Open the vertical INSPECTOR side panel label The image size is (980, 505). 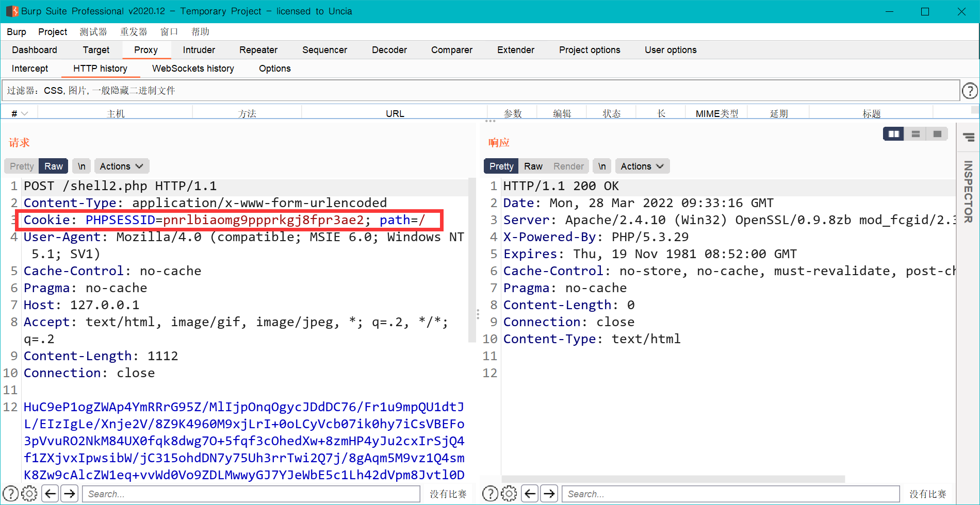968,192
